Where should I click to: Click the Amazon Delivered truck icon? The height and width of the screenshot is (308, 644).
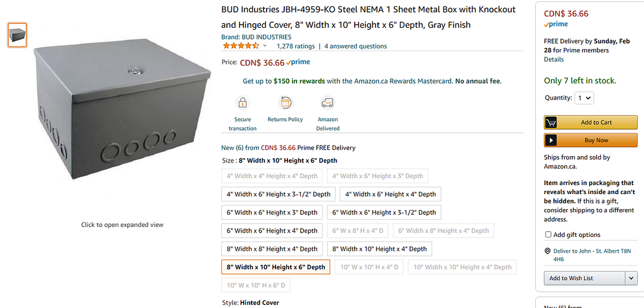328,103
